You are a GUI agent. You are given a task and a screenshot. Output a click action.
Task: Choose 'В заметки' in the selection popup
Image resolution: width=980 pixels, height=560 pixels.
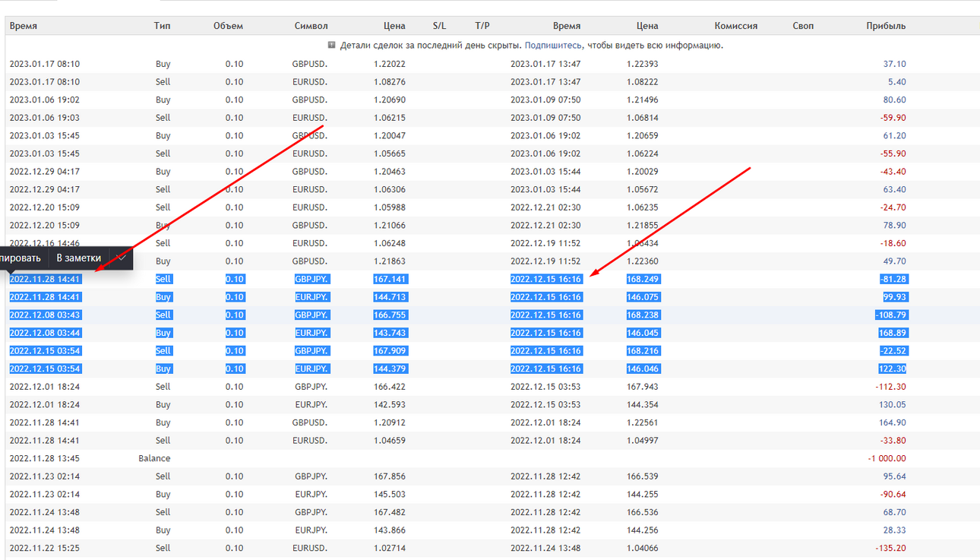79,258
